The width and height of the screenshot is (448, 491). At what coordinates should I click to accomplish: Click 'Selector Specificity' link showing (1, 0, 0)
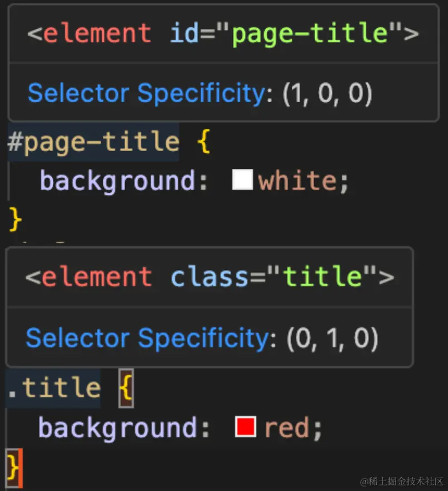(x=147, y=93)
